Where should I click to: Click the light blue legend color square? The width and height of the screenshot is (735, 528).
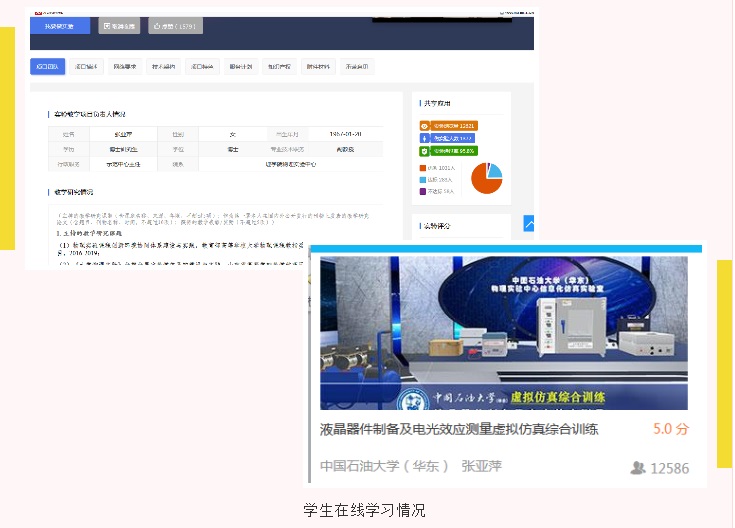click(423, 179)
